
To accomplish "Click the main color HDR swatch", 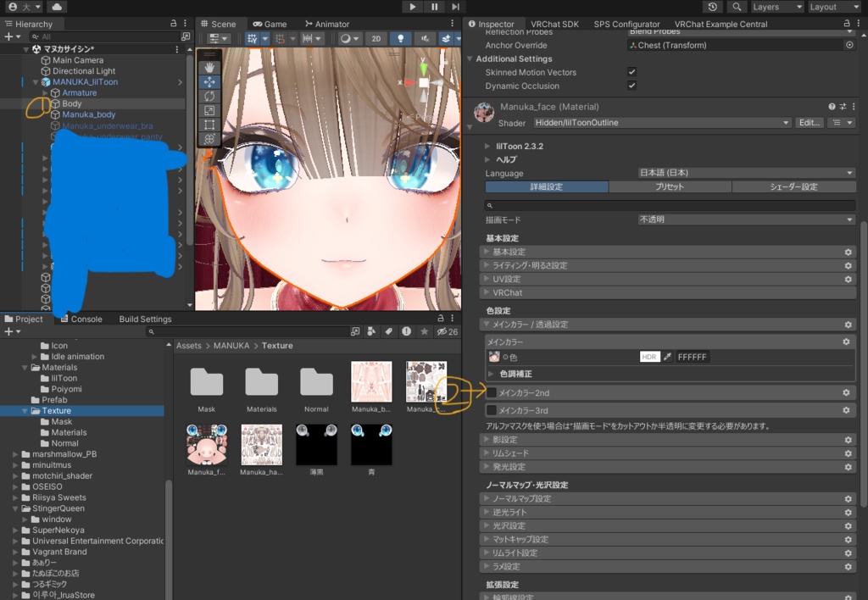I will click(649, 357).
